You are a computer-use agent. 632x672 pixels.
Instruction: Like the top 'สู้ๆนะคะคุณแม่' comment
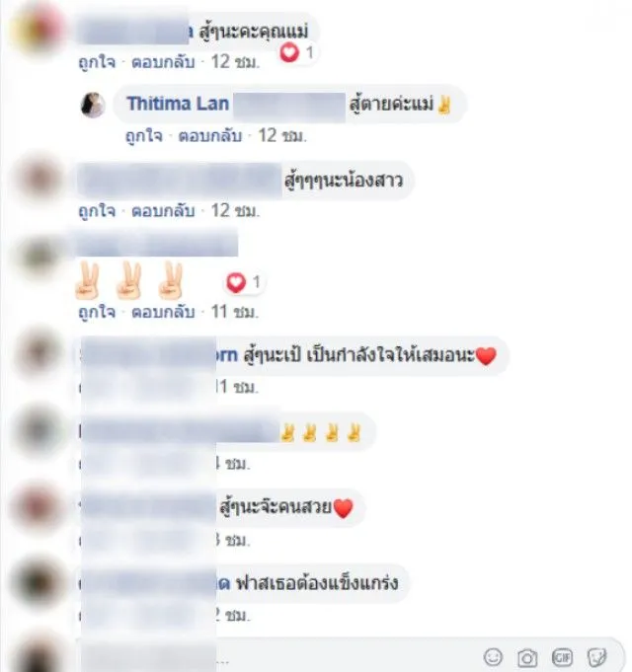pos(97,62)
